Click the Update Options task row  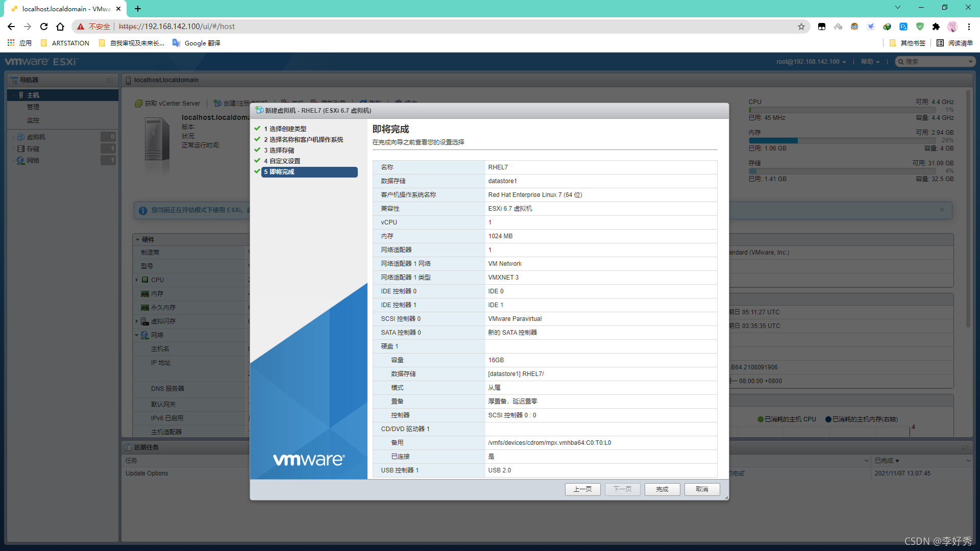tap(147, 473)
